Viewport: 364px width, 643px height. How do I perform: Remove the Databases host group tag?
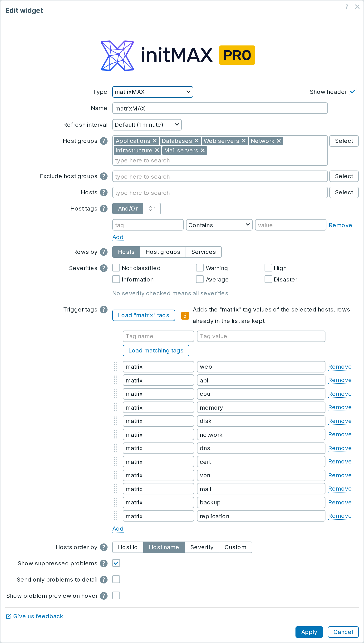(197, 141)
